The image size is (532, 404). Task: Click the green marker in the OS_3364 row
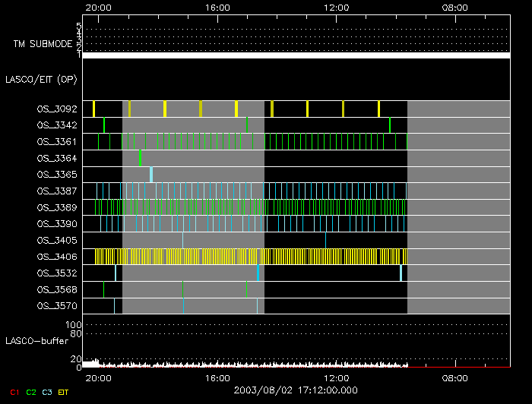(140, 158)
